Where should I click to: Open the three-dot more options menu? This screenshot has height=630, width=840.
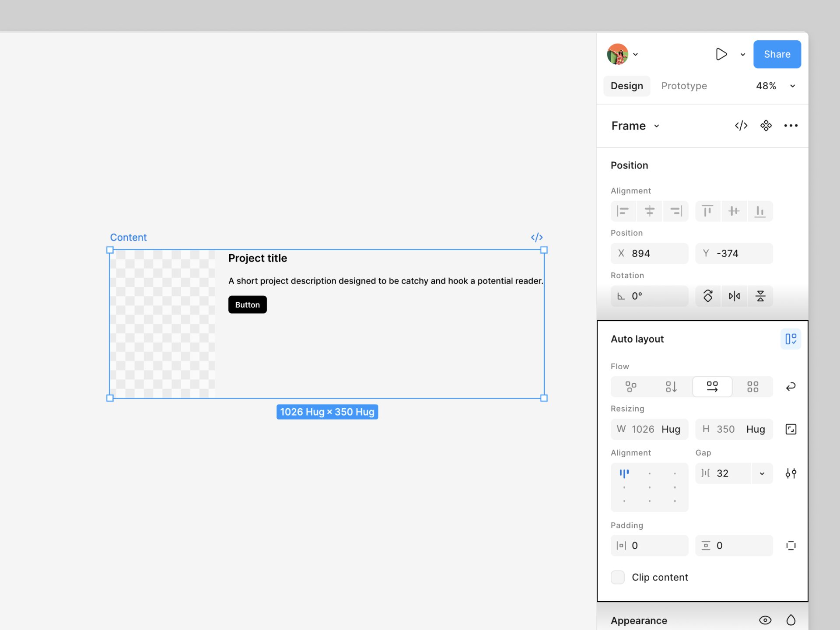(791, 126)
